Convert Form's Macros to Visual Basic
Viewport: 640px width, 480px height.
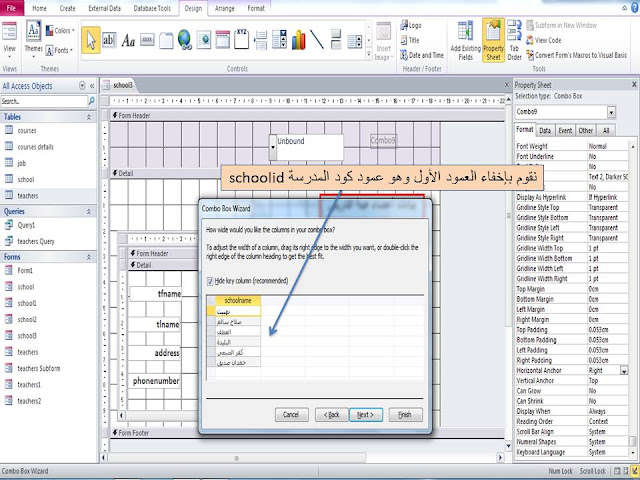coord(576,55)
